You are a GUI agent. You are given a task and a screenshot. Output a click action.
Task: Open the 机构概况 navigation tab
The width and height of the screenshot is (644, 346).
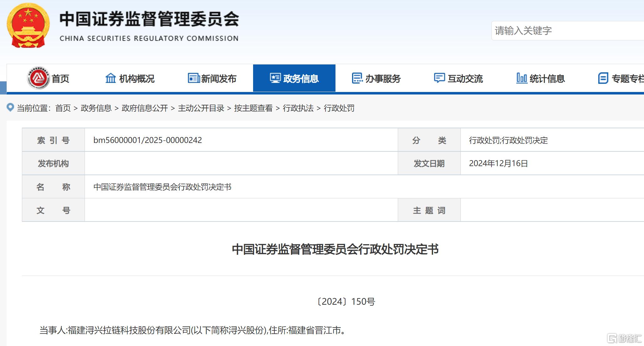pyautogui.click(x=130, y=78)
